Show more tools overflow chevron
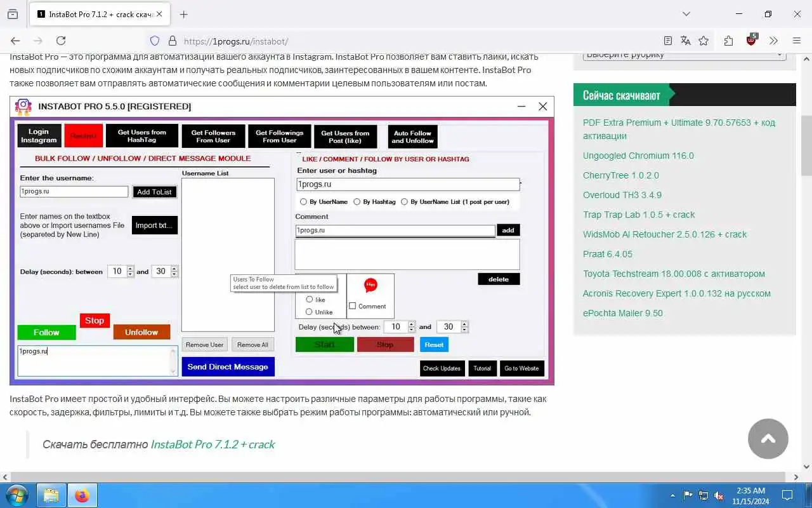This screenshot has height=508, width=812. (773, 41)
